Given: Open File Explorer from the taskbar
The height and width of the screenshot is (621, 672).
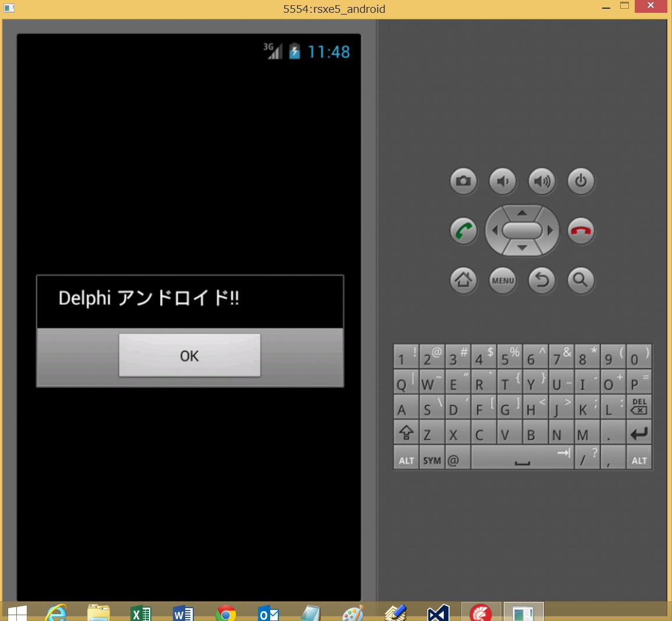Looking at the screenshot, I should [98, 613].
